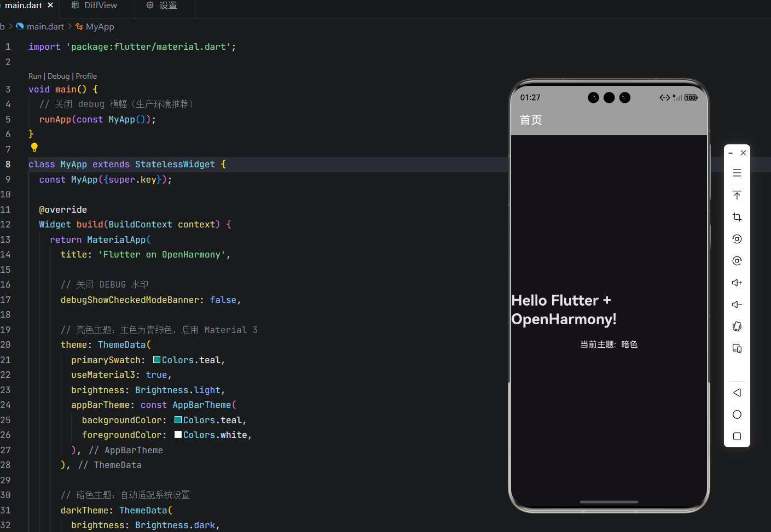This screenshot has width=771, height=532.
Task: Tap the emulator Recents square button
Action: (737, 436)
